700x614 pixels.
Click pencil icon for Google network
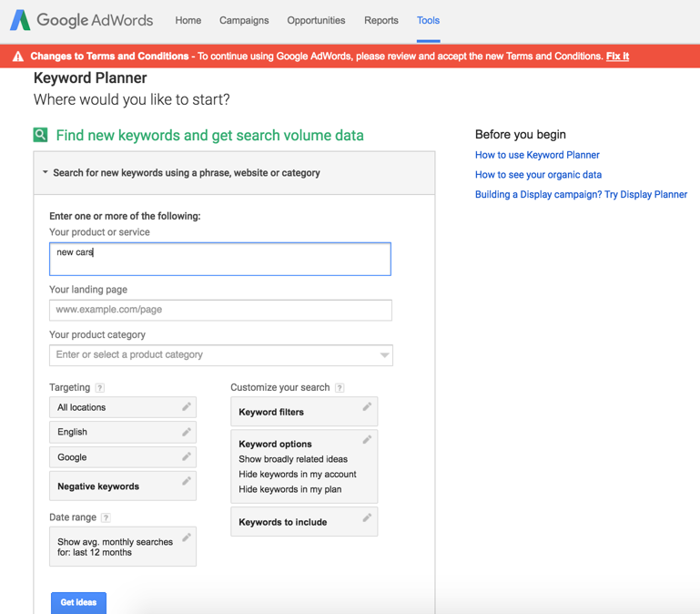(x=187, y=456)
